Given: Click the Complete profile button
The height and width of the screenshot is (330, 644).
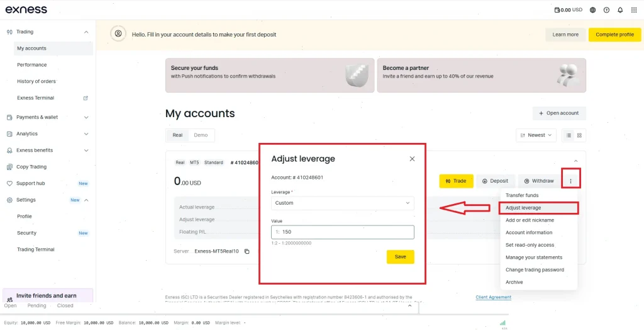Looking at the screenshot, I should [x=614, y=35].
